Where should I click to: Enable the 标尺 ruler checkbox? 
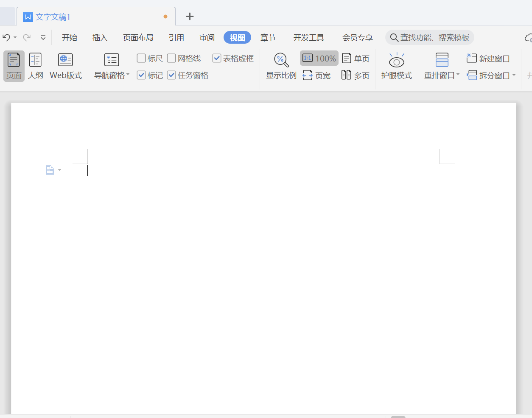141,58
